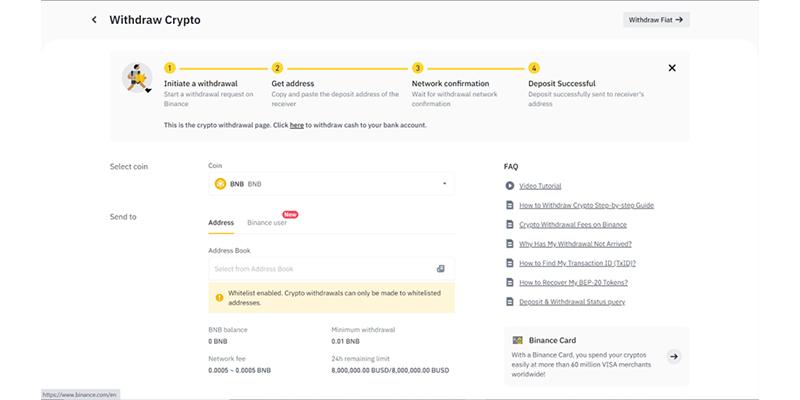The image size is (800, 400).
Task: Switch to the Binance user tab
Action: (x=267, y=223)
